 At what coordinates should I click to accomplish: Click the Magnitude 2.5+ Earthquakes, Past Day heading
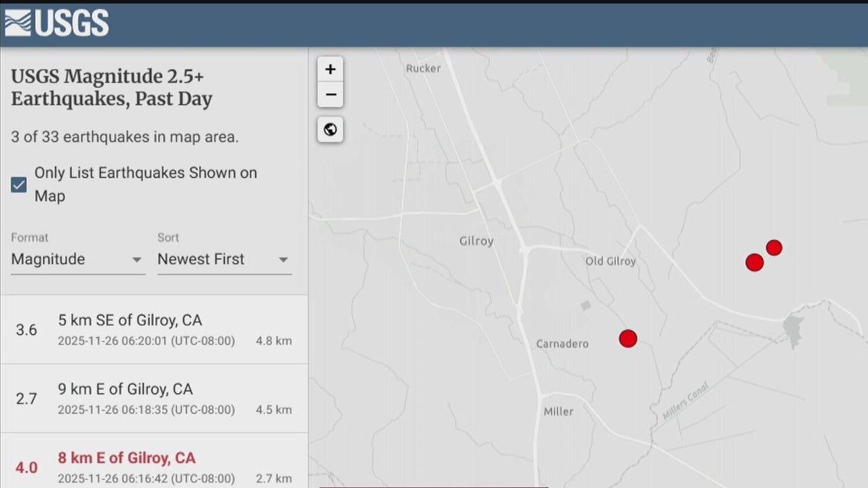112,87
